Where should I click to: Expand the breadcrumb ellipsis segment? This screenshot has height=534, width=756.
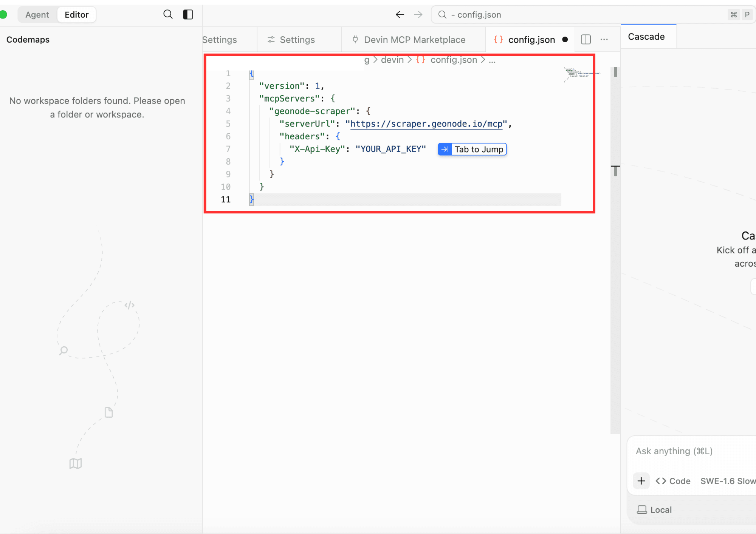[x=492, y=60]
